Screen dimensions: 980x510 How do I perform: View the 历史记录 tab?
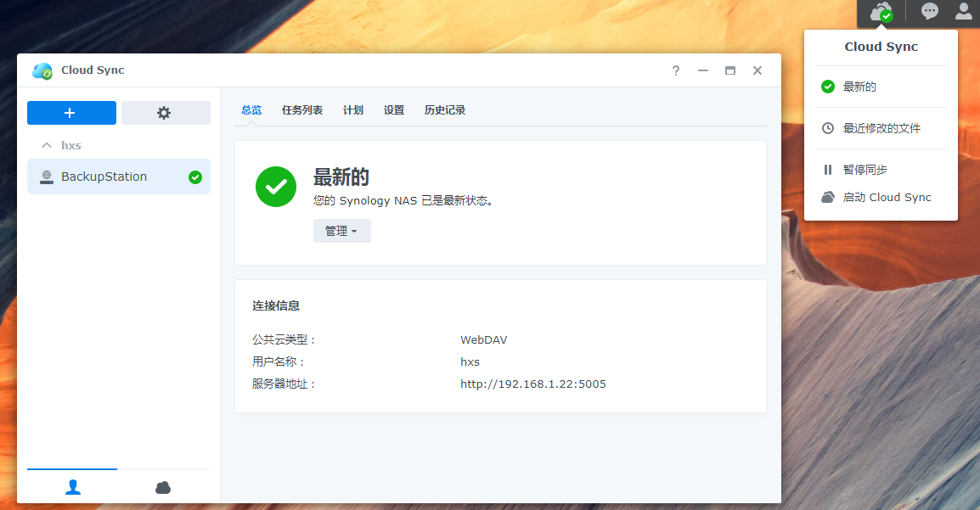(x=444, y=110)
